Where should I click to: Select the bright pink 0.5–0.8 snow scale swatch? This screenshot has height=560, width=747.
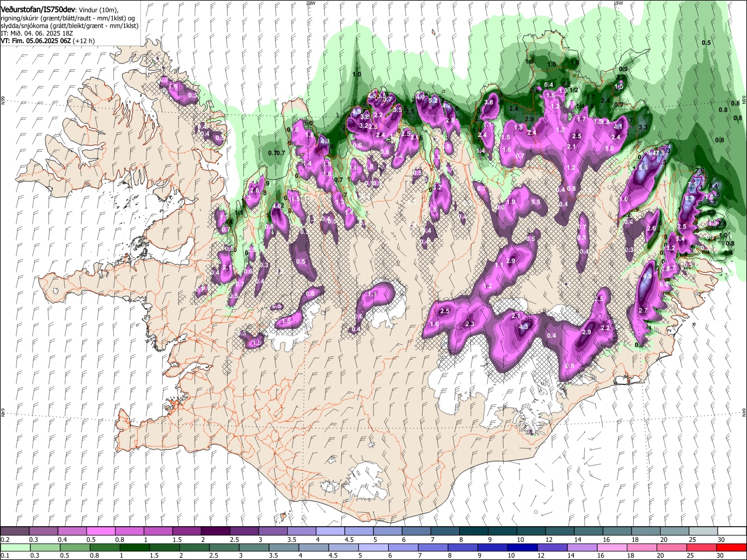(x=100, y=531)
